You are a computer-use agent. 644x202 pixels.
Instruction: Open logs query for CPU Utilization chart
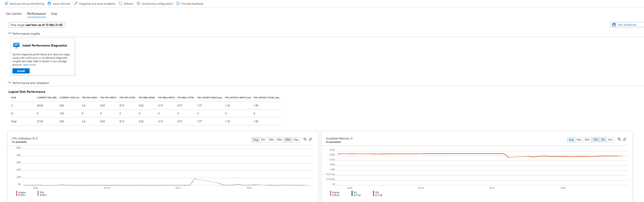(305, 140)
